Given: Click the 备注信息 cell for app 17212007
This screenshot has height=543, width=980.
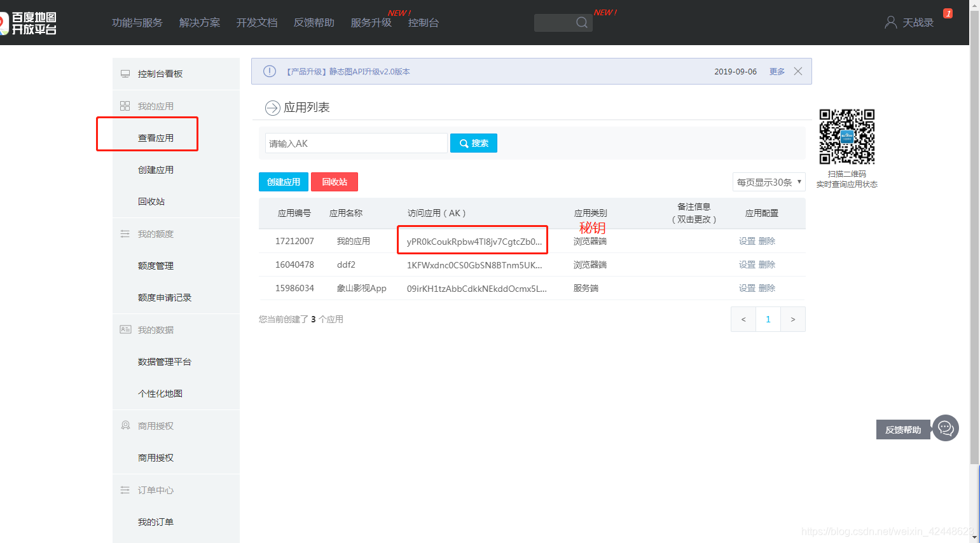Looking at the screenshot, I should tap(694, 241).
